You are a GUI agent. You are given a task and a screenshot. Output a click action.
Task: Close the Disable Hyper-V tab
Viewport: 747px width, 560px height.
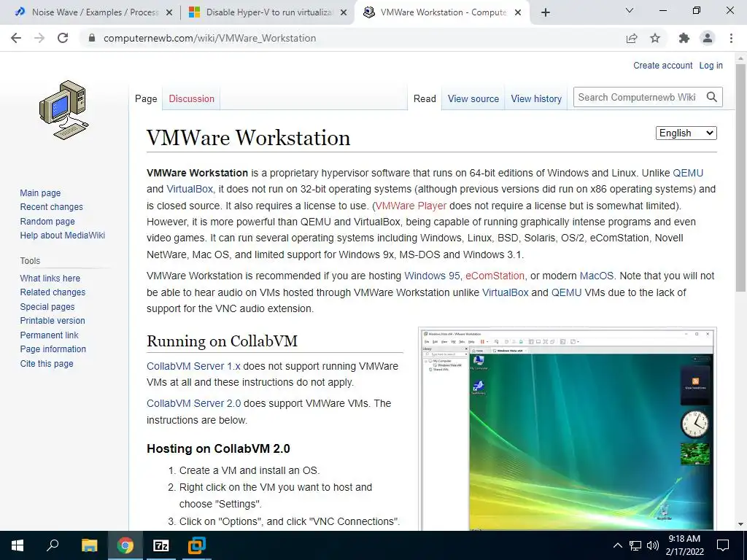tap(344, 12)
